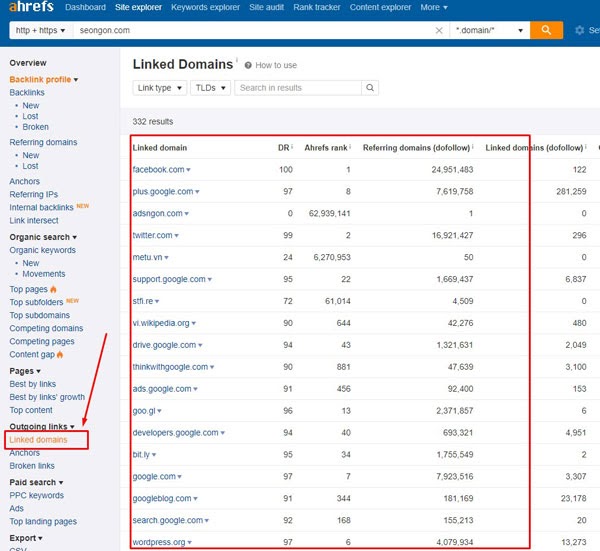Click the Top pages flame icon
Screen dimensions: 600x551
53,289
